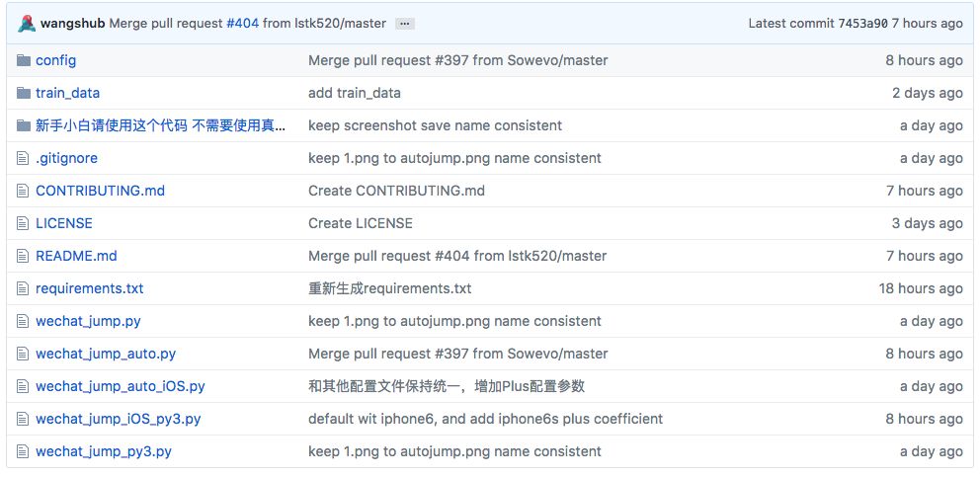
Task: Expand the commit message ellipsis button
Action: pyautogui.click(x=405, y=24)
